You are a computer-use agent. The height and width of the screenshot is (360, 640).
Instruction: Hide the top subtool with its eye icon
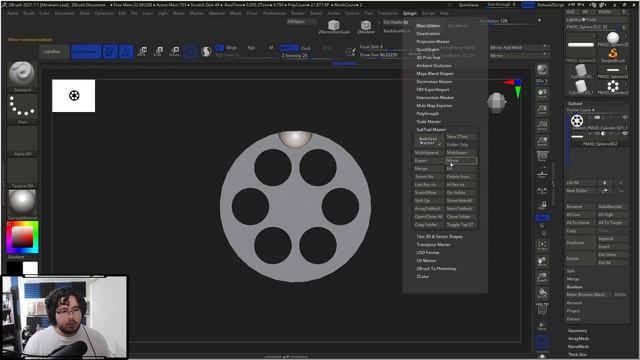[x=625, y=118]
